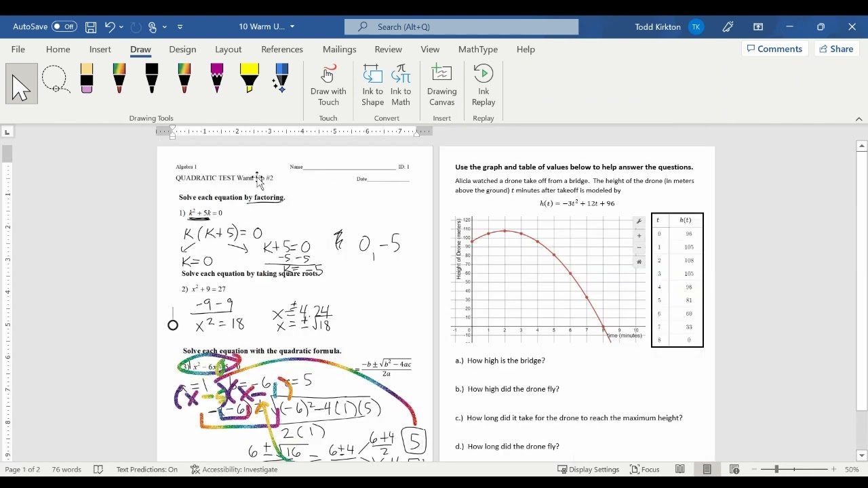Enable Draw with Touch
This screenshot has height=488, width=868.
click(328, 85)
